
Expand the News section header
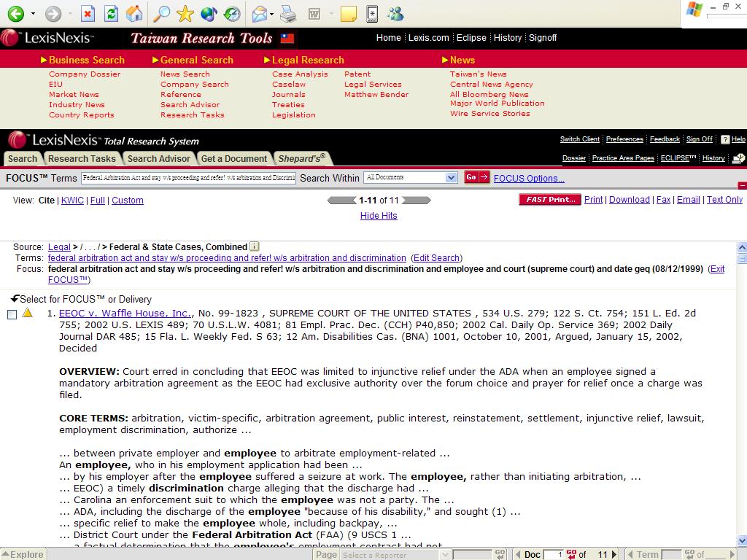click(458, 60)
